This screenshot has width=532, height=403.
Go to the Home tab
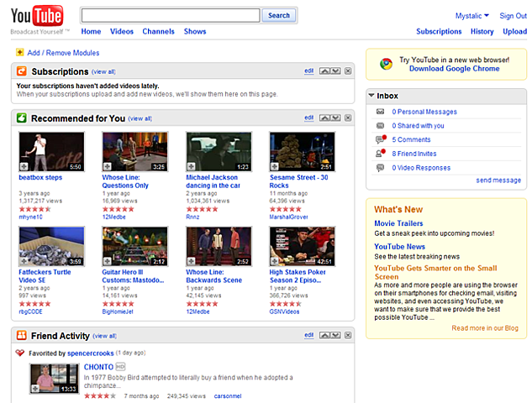[91, 31]
